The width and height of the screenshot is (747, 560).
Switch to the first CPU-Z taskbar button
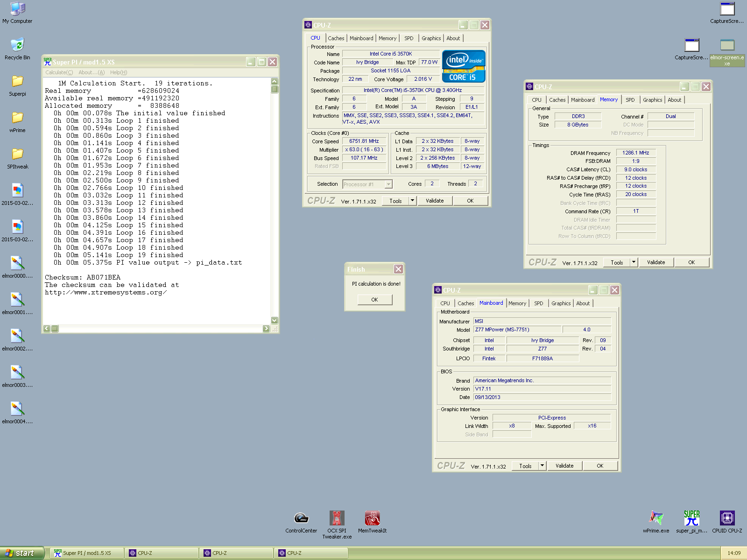pyautogui.click(x=162, y=553)
